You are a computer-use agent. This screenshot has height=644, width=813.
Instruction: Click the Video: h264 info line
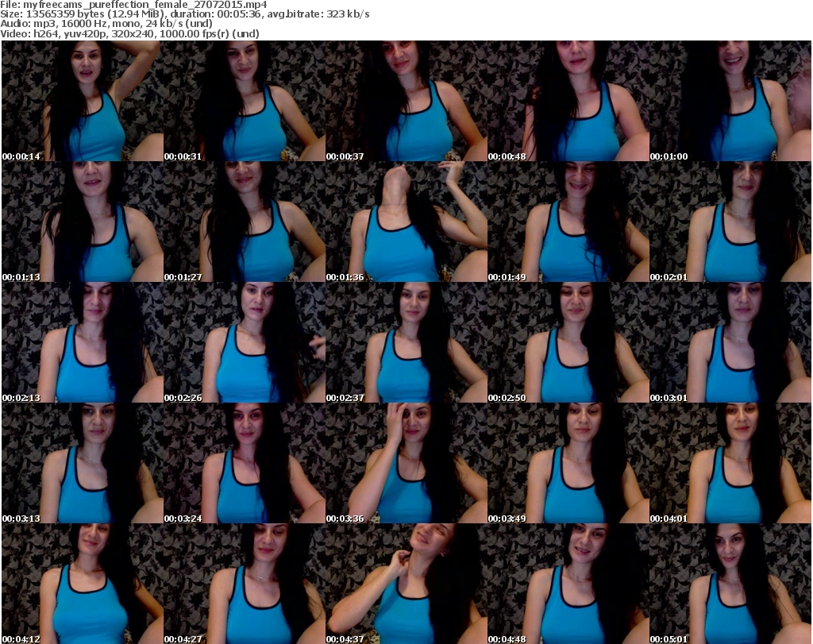pyautogui.click(x=129, y=33)
